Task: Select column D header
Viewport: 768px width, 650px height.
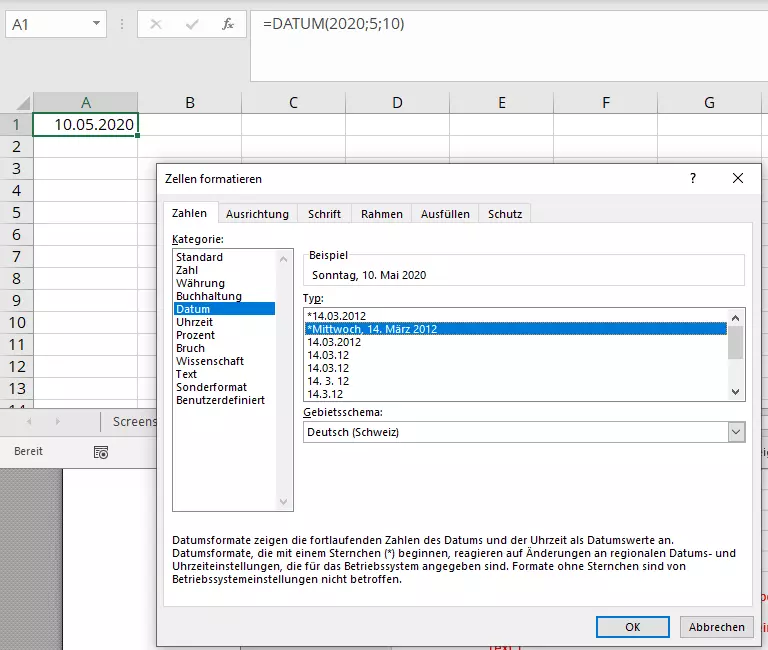Action: click(x=397, y=103)
